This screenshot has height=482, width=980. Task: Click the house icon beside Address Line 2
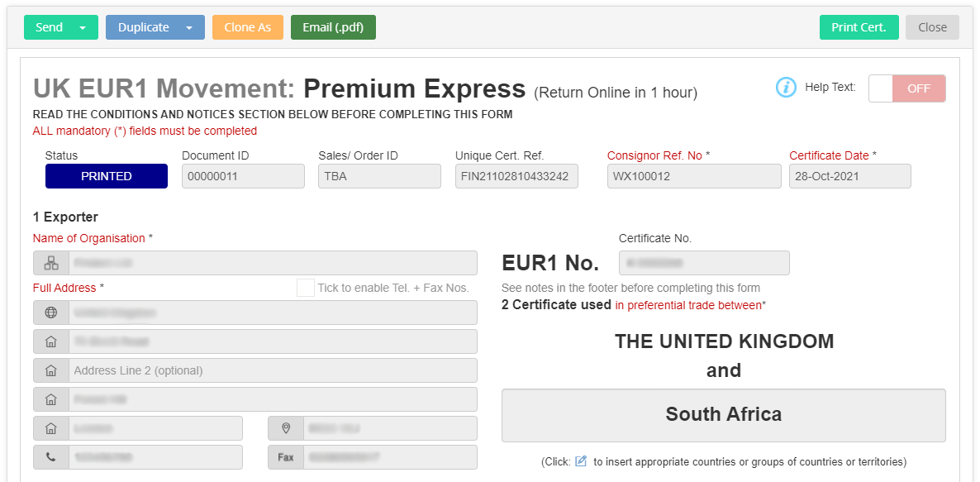click(51, 370)
